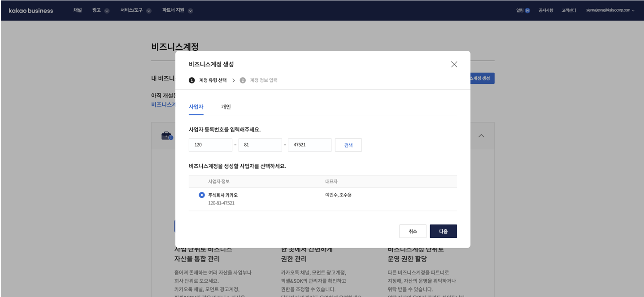Screen dimensions: 644x297
Task: Open the sienna.jeong account dropdown
Action: point(610,10)
